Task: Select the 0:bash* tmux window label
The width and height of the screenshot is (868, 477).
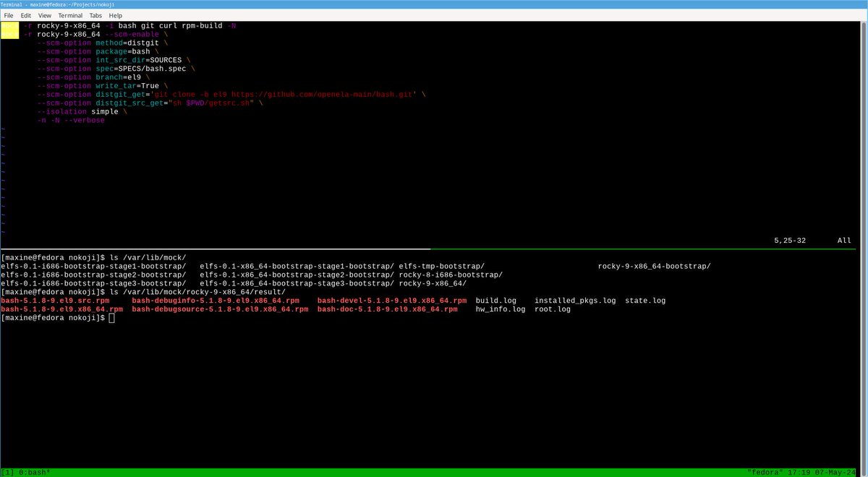Action: pyautogui.click(x=33, y=470)
